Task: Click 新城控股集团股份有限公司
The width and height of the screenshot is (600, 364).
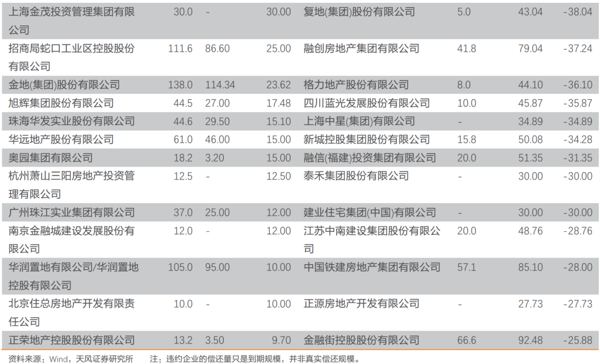Action: click(367, 140)
